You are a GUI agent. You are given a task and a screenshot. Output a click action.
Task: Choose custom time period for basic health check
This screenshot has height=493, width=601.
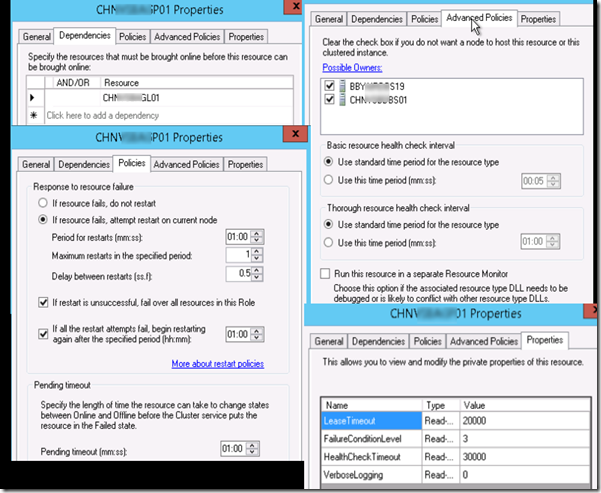point(328,180)
